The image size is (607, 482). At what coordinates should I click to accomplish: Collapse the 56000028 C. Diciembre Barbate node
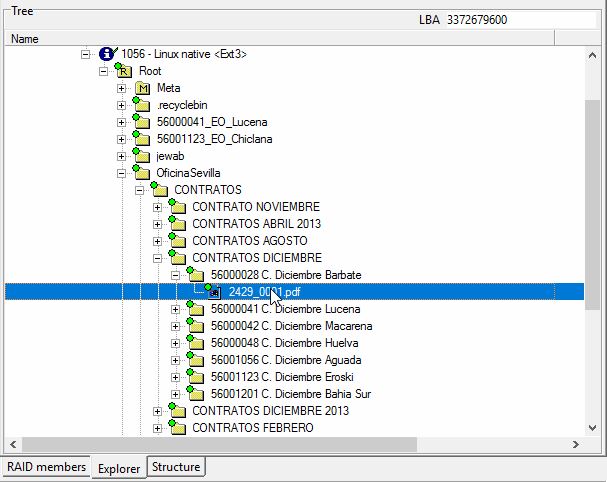click(175, 275)
